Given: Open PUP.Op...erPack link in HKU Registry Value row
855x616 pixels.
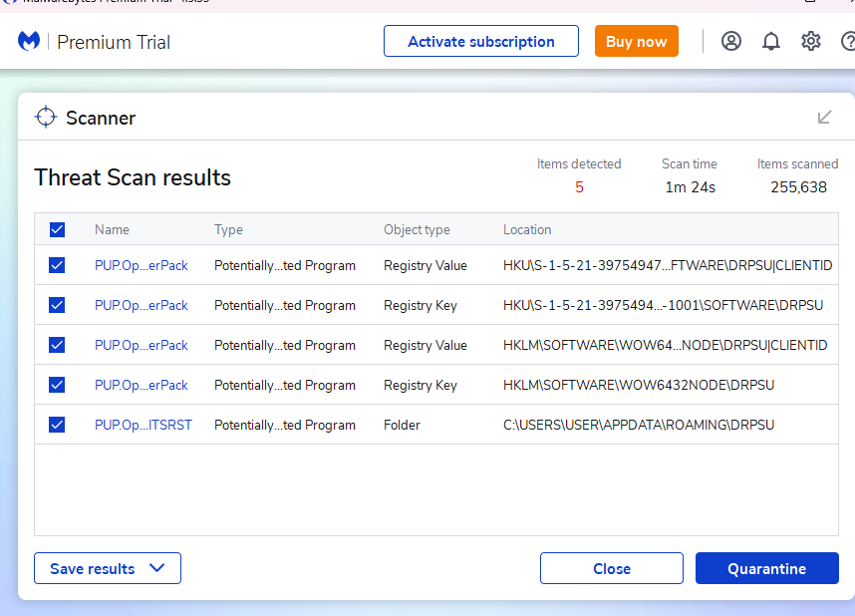Looking at the screenshot, I should click(142, 266).
